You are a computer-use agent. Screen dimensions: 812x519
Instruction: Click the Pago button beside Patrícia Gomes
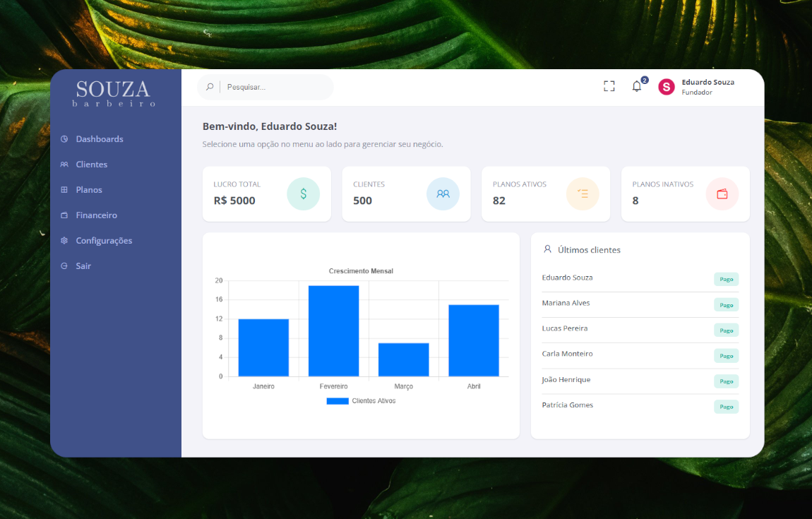(726, 406)
